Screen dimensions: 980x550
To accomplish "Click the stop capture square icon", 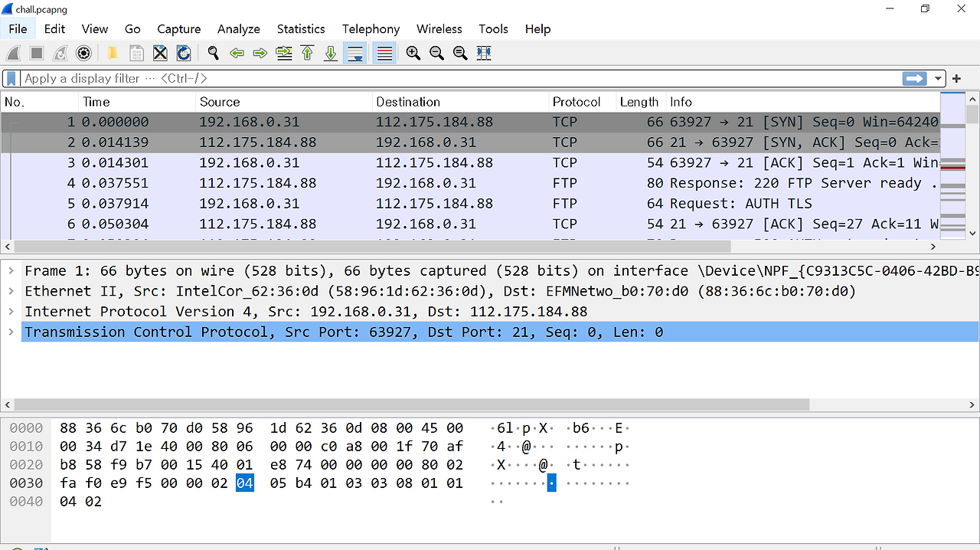I will coord(37,53).
